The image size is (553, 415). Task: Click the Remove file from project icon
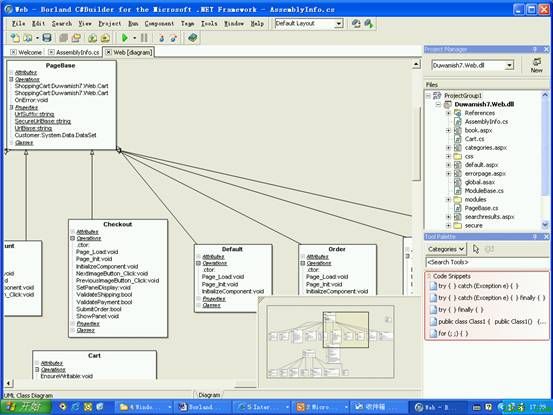[105, 38]
